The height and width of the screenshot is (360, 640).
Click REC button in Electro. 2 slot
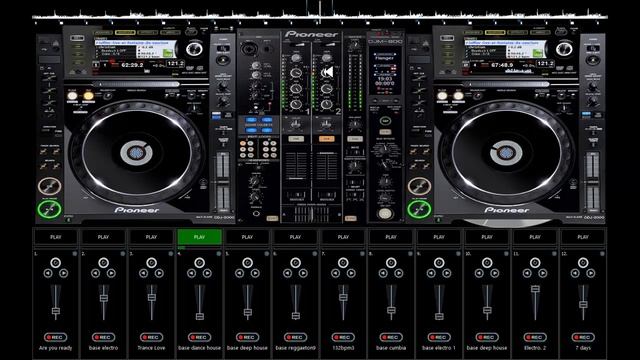point(535,337)
